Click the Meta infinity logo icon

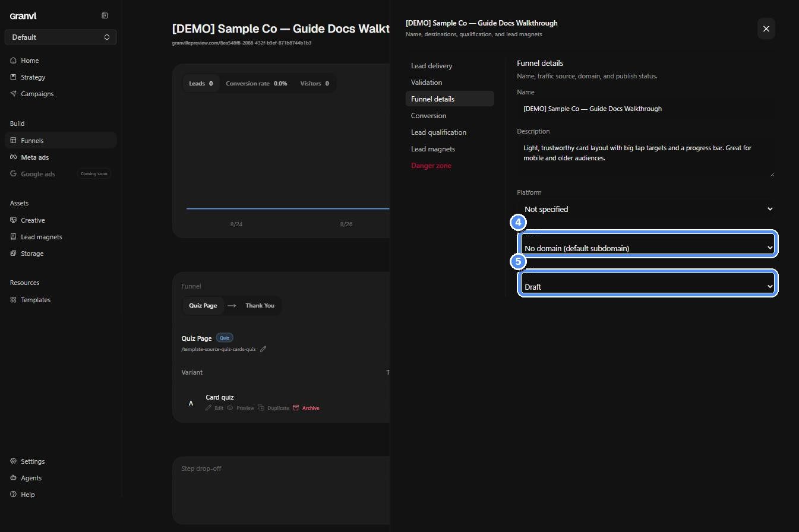(13, 157)
